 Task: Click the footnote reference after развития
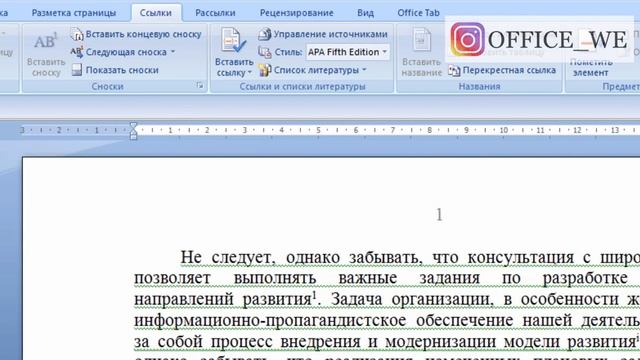[x=314, y=294]
